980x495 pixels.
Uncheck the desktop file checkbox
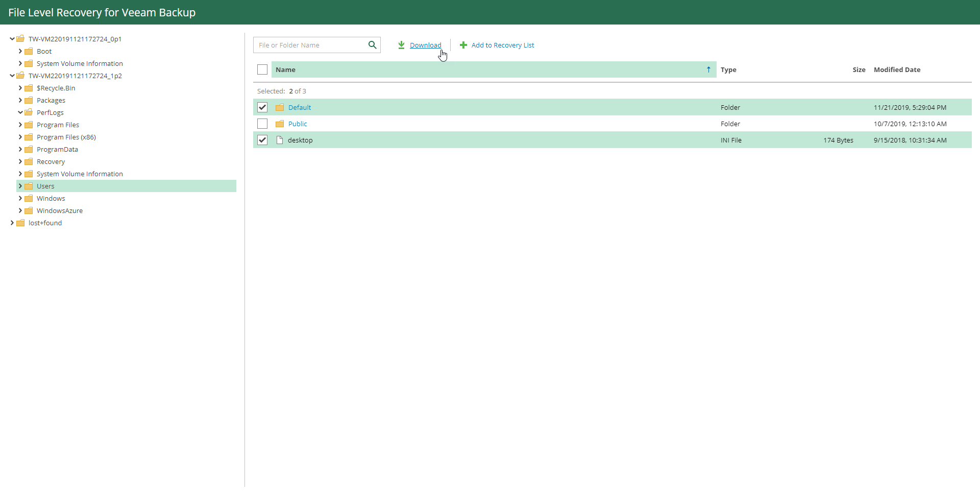(x=262, y=140)
